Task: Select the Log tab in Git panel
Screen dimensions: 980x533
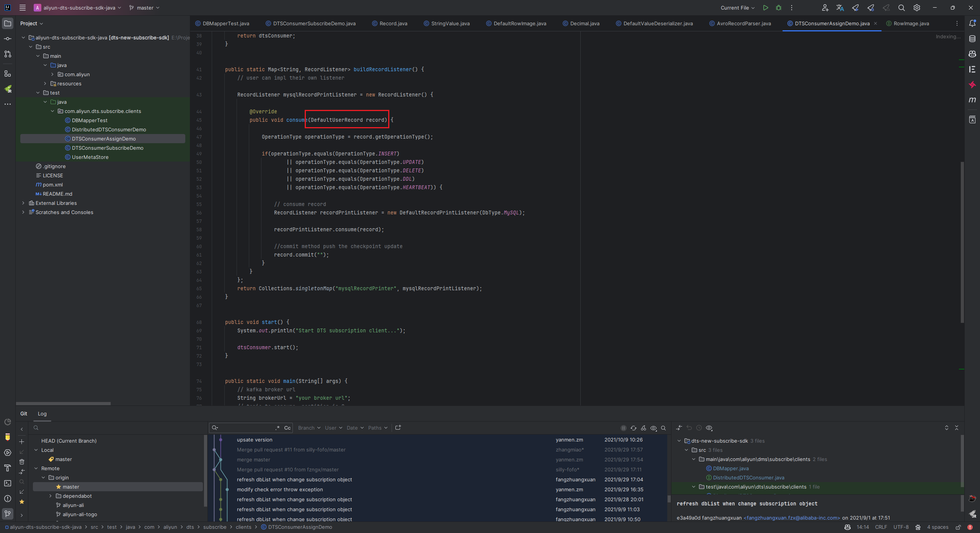Action: 42,414
